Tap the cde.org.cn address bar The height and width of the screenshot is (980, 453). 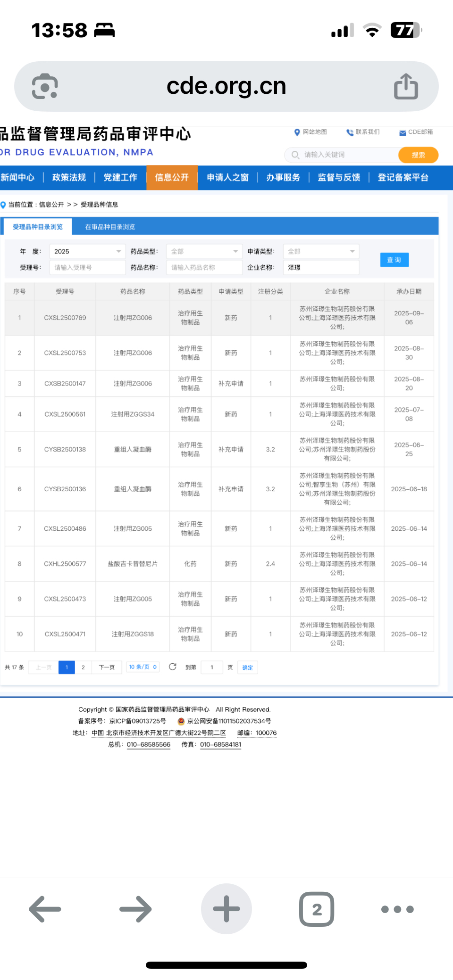click(226, 86)
